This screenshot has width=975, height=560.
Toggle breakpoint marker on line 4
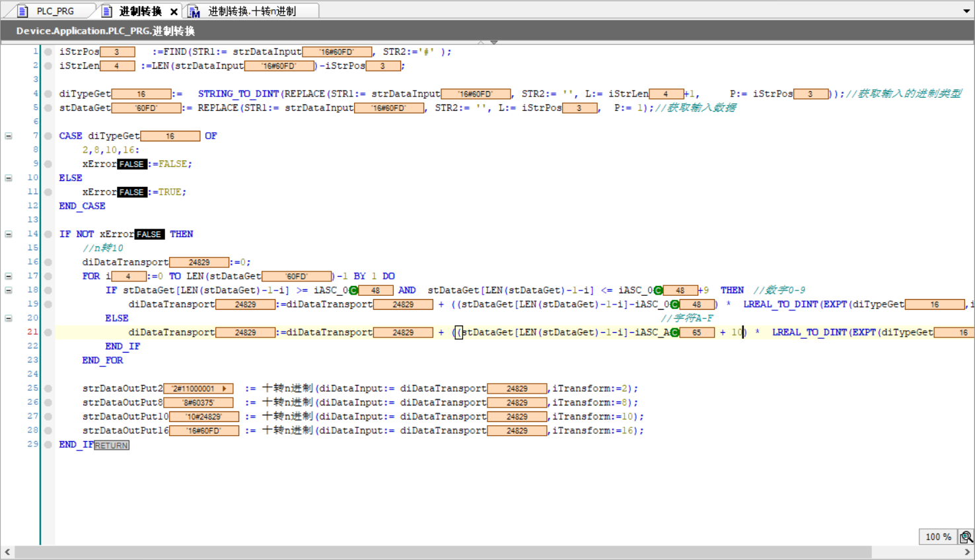click(48, 94)
